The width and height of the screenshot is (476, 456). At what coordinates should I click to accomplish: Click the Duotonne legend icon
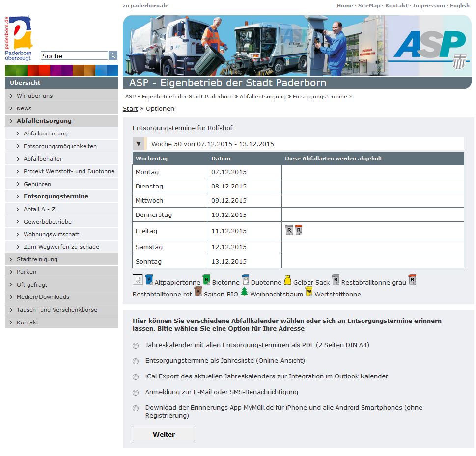pos(245,279)
